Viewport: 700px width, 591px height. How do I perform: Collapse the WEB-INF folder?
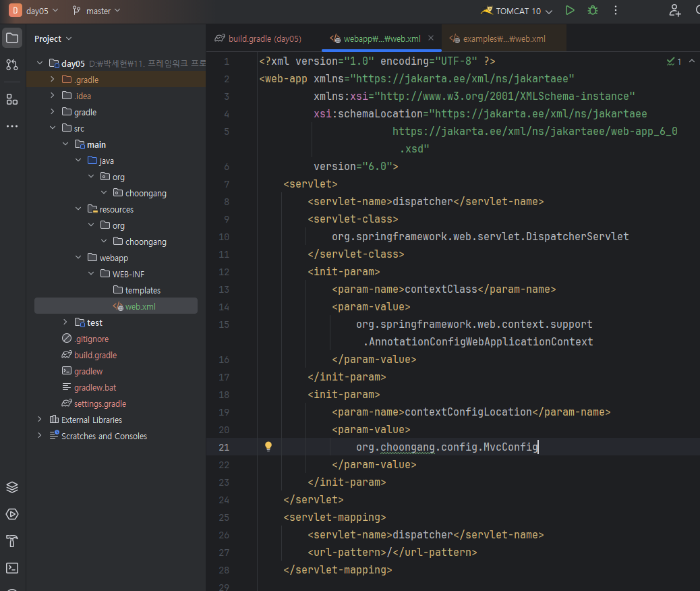coord(91,274)
